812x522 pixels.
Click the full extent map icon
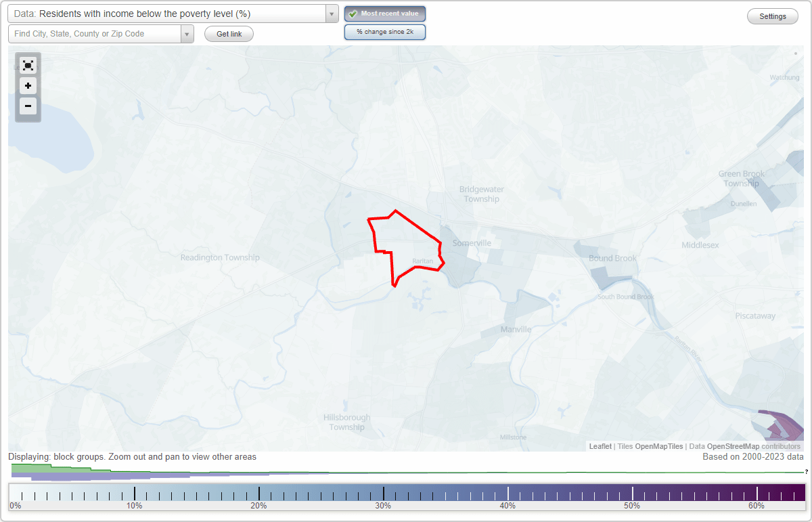coord(28,65)
